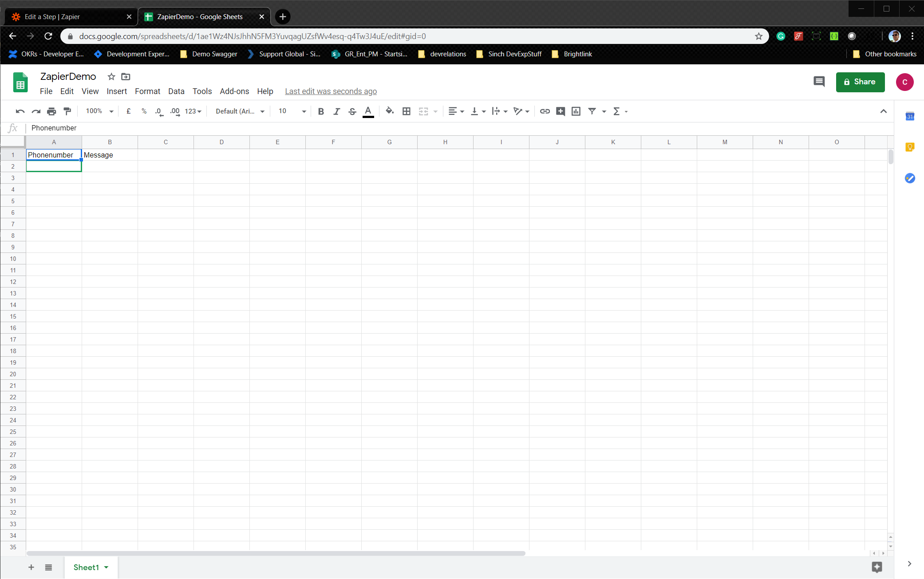Click the ZapierDemo document title
This screenshot has height=579, width=924.
(x=68, y=76)
